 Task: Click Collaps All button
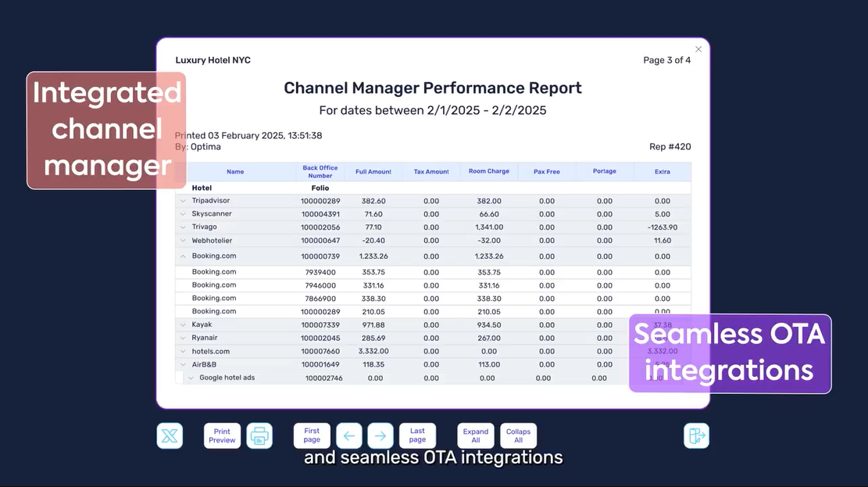pos(518,435)
